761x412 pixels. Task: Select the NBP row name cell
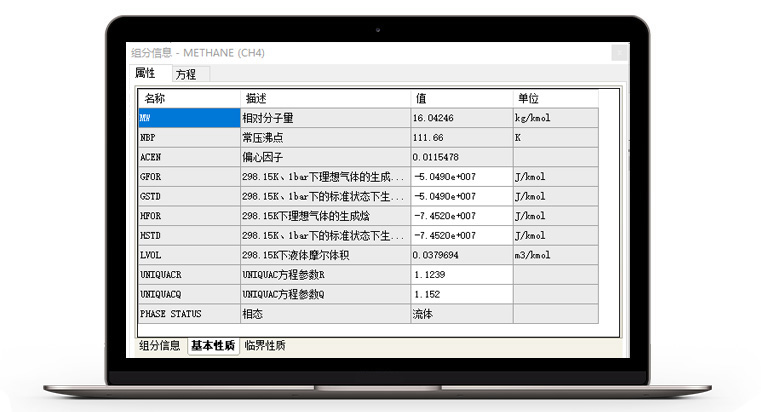point(189,138)
